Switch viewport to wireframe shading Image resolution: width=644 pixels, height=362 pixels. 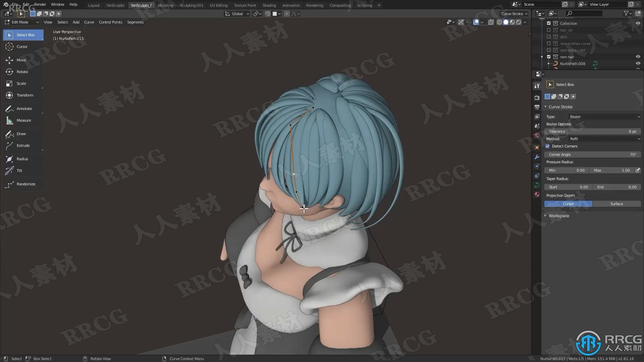click(x=499, y=22)
